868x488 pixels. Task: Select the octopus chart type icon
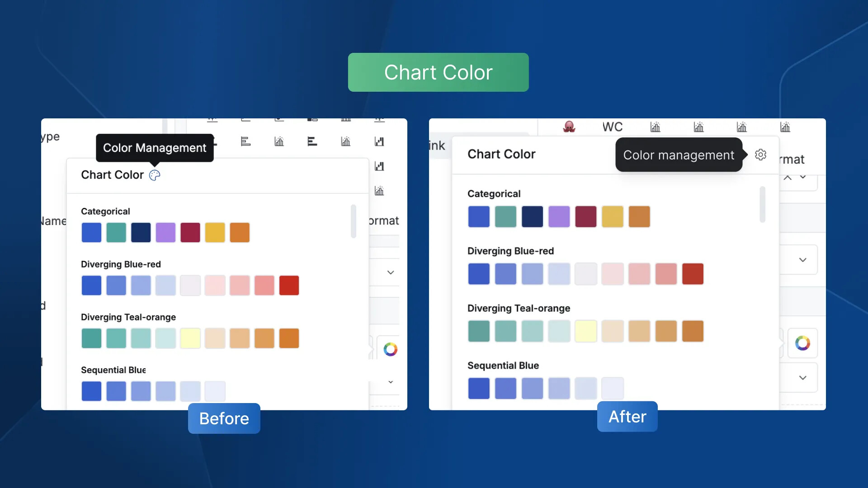(569, 127)
